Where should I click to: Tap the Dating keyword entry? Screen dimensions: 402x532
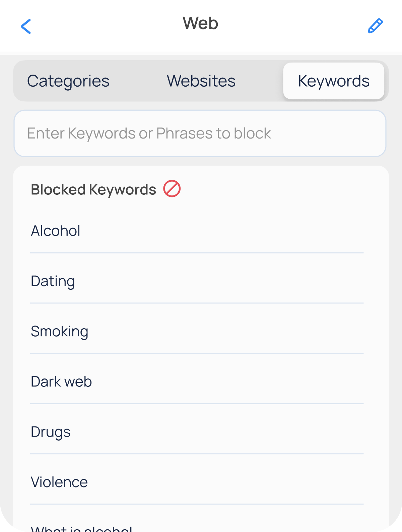point(53,281)
